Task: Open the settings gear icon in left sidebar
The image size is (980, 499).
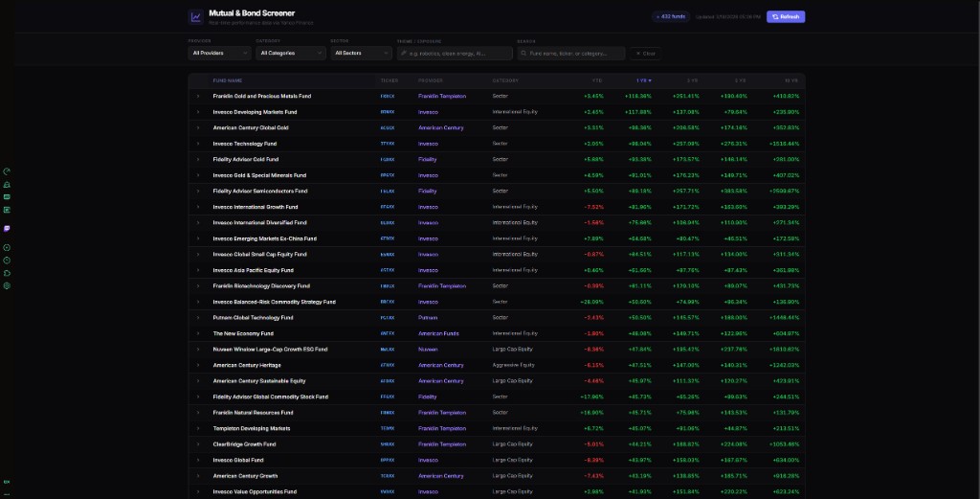Action: click(x=7, y=285)
